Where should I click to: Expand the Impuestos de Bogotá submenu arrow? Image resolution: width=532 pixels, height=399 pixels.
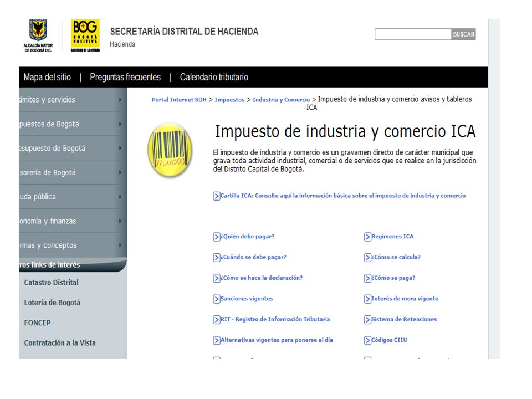(x=120, y=124)
